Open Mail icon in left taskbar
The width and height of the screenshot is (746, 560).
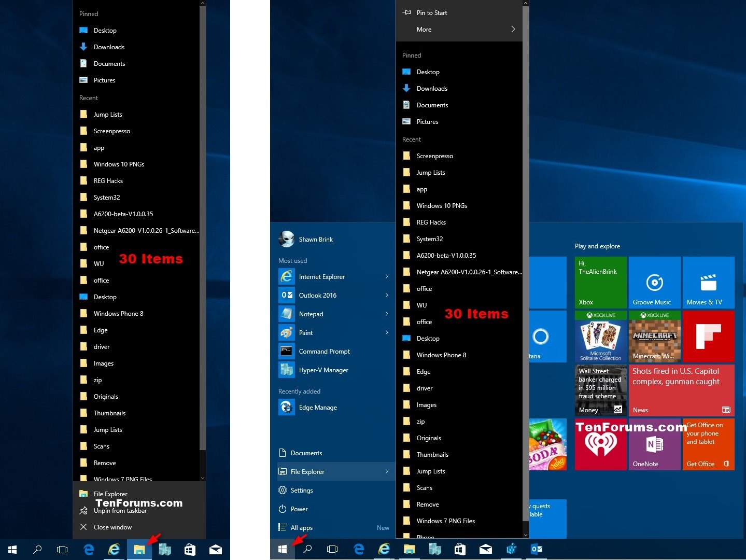pyautogui.click(x=215, y=550)
